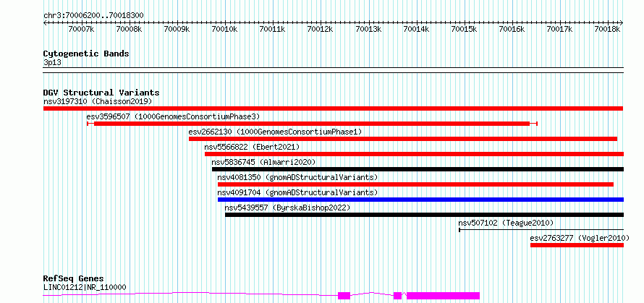This screenshot has height=303, width=644.
Task: Click the 70014k ruler label
Action: 417,29
